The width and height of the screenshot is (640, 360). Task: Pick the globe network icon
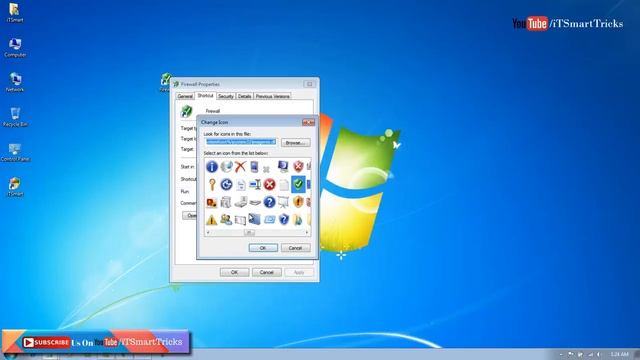226,167
